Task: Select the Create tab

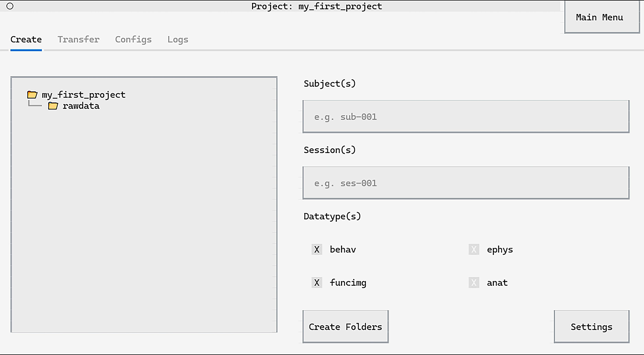Action: pyautogui.click(x=26, y=40)
